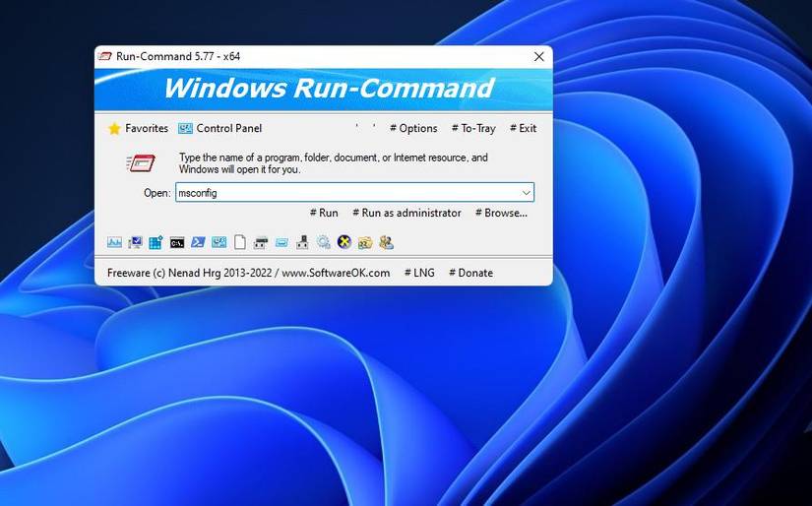Launch the PowerShell icon
The image size is (812, 506).
(x=198, y=242)
